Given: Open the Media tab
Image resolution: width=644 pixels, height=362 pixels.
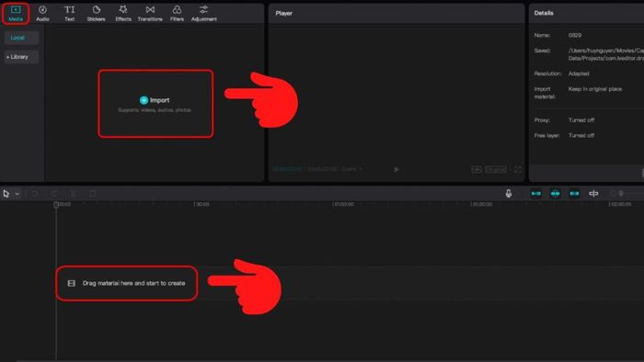Looking at the screenshot, I should [16, 13].
